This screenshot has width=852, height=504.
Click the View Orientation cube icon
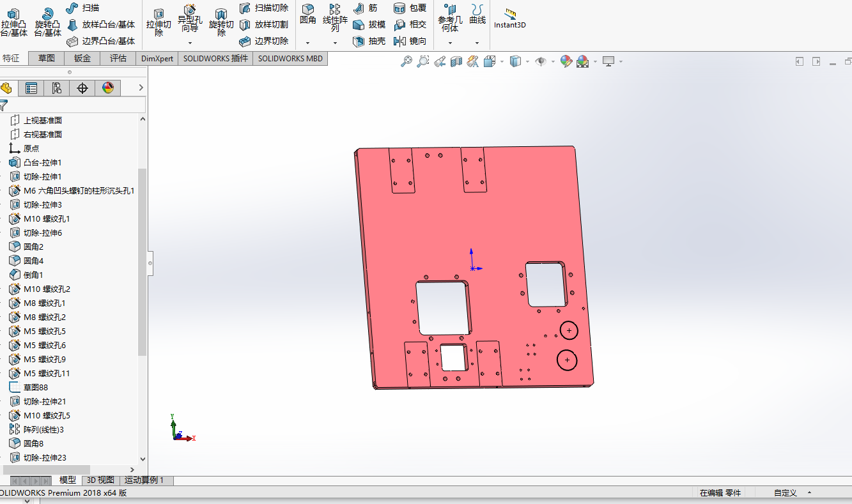[x=490, y=61]
